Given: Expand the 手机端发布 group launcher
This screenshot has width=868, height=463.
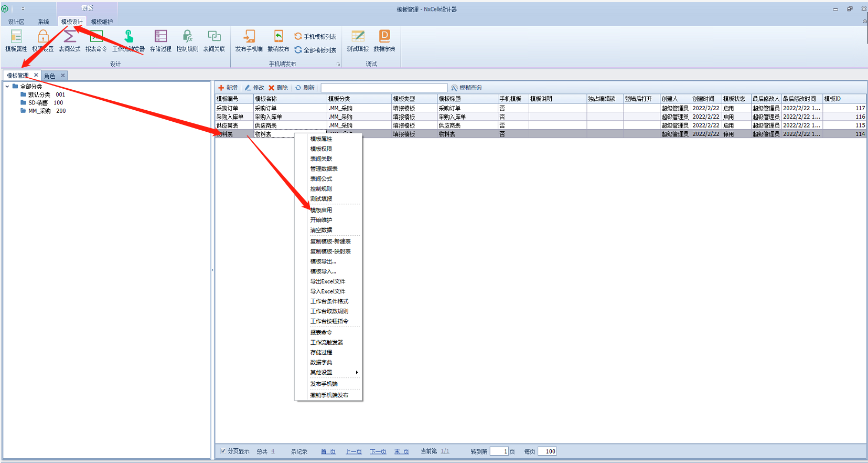Looking at the screenshot, I should click(338, 64).
